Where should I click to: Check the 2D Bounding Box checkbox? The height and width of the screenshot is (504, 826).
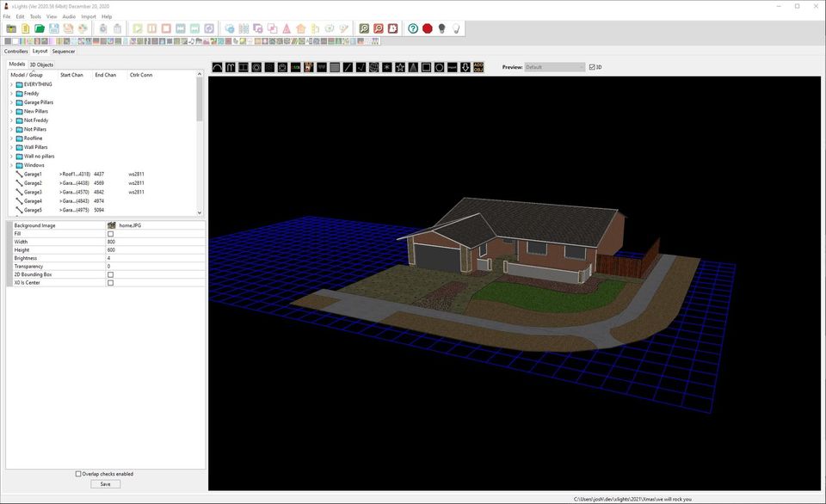coord(110,274)
